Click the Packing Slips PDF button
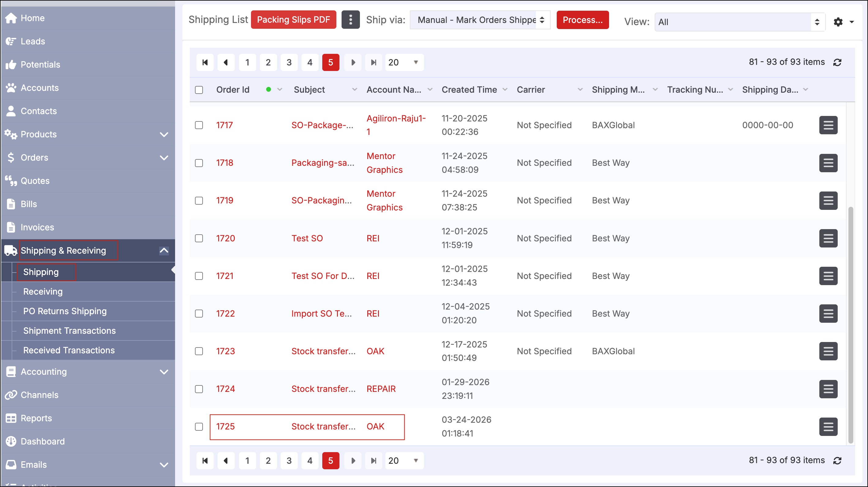The image size is (868, 487). pos(293,20)
